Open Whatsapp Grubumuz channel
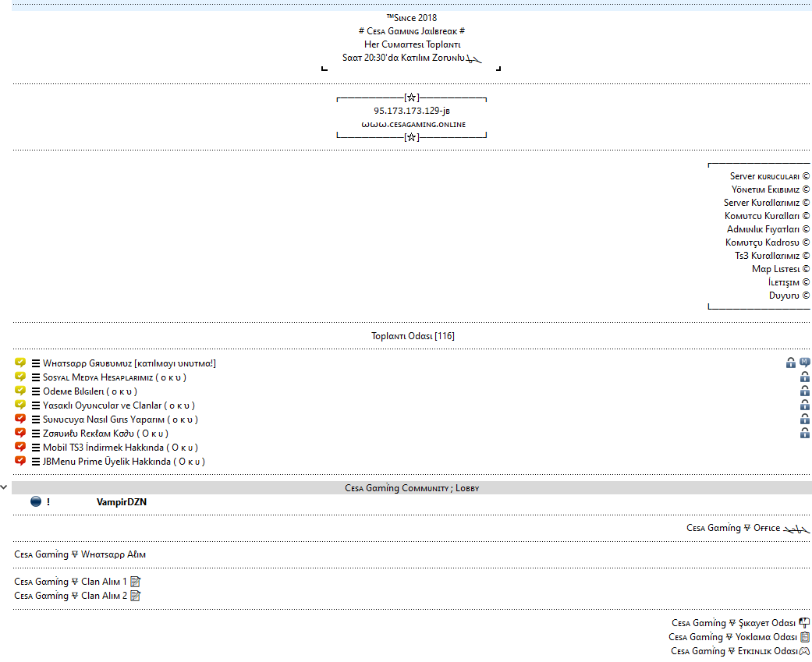This screenshot has width=812, height=662. tap(129, 363)
